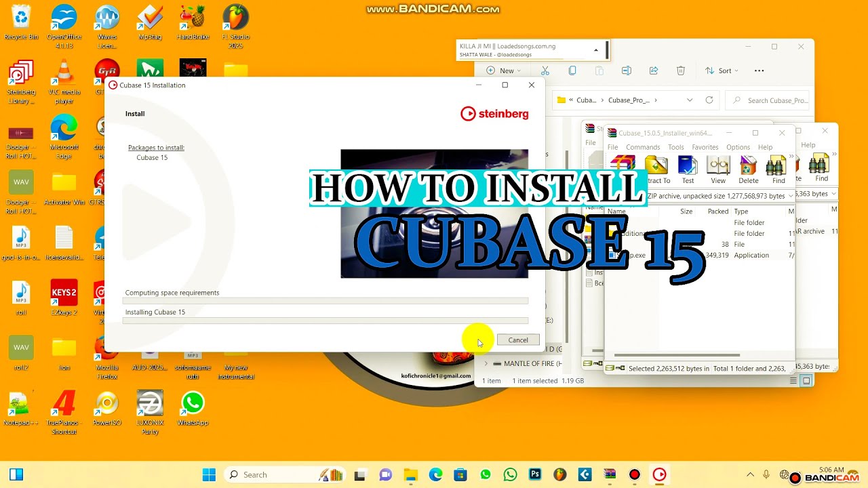Sort WinRAR list by Type column

click(x=741, y=211)
